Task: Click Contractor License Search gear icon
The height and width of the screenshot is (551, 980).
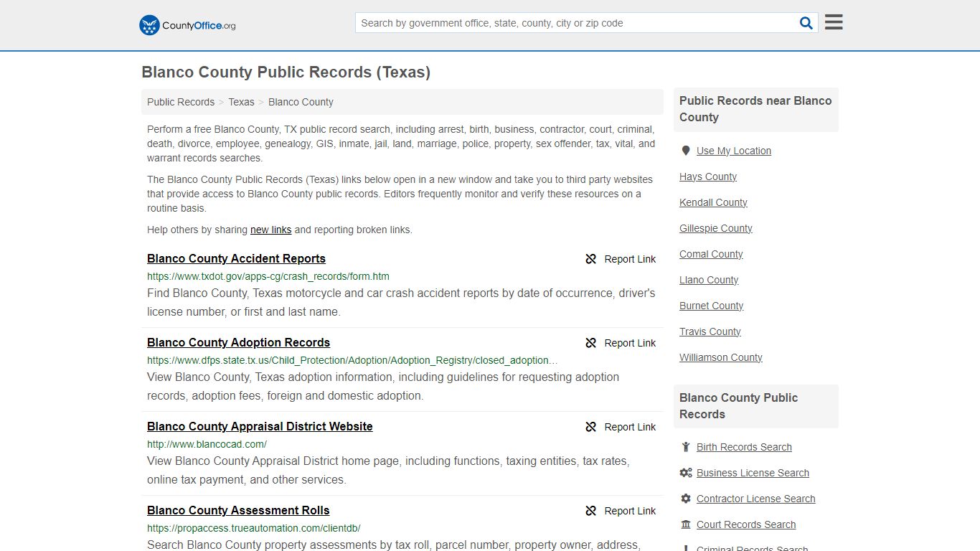Action: [x=686, y=499]
